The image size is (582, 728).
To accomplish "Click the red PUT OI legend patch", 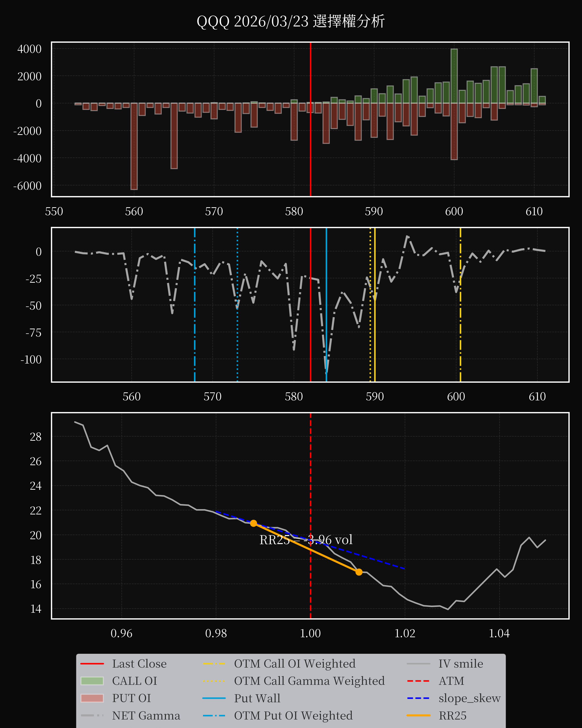I will click(x=92, y=698).
